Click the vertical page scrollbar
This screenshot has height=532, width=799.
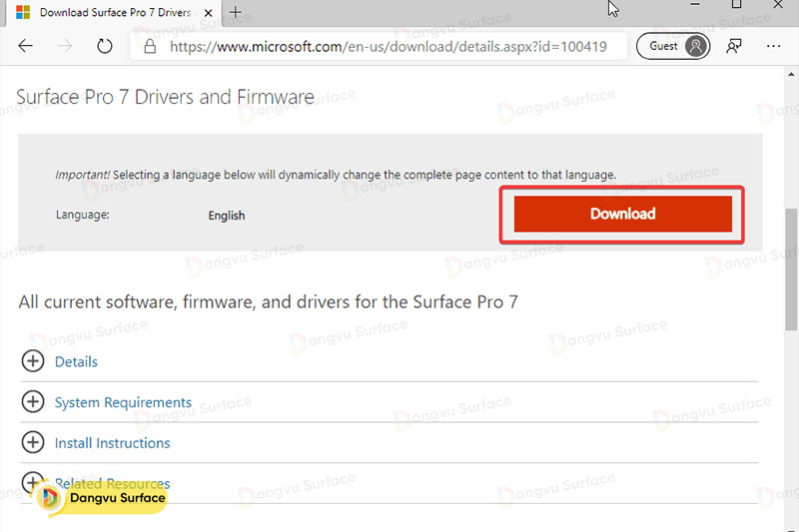coord(791,269)
